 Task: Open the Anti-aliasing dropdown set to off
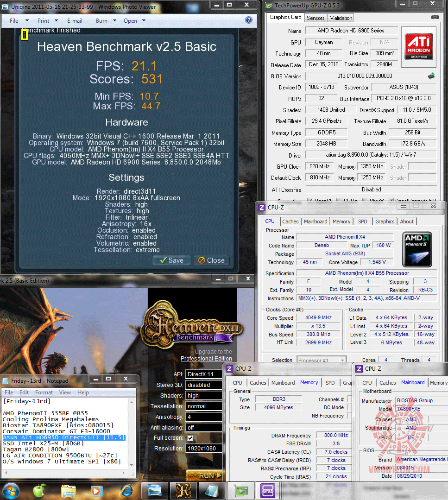(x=204, y=427)
